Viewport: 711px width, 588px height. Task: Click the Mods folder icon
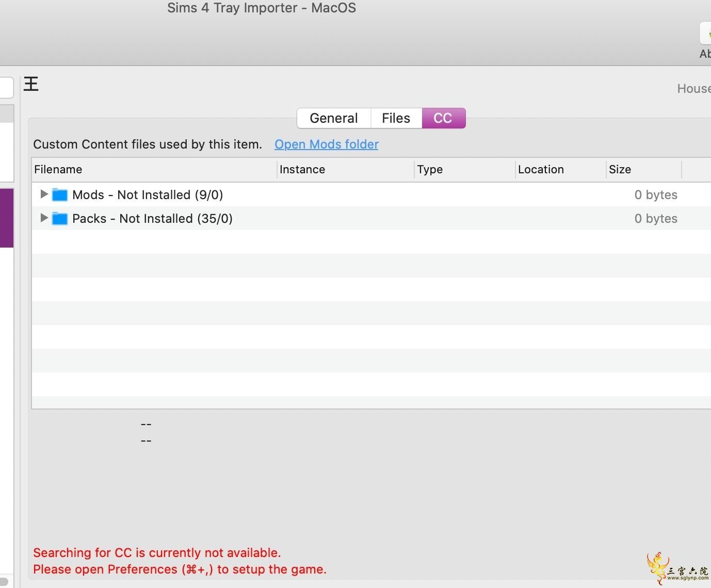click(x=60, y=195)
